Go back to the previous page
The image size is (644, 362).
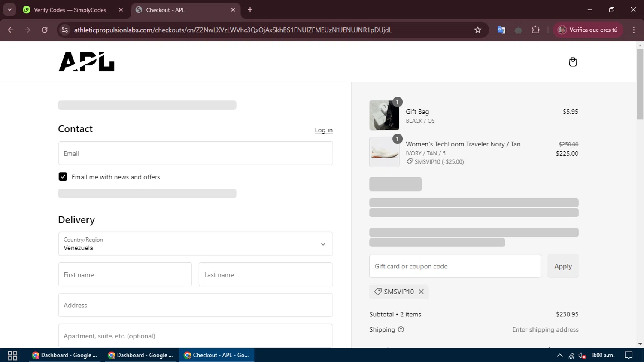[x=11, y=30]
